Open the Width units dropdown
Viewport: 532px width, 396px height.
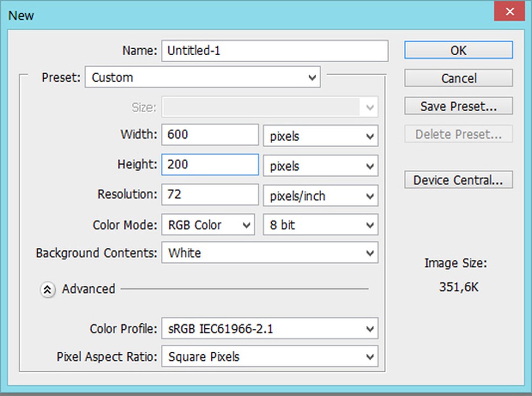[x=321, y=136]
